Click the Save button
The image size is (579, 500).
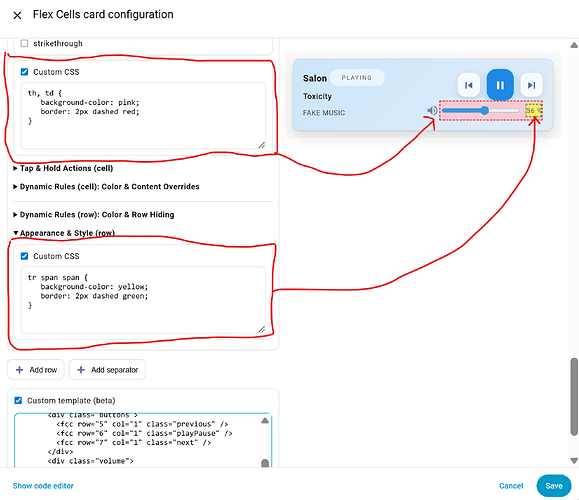[x=554, y=486]
